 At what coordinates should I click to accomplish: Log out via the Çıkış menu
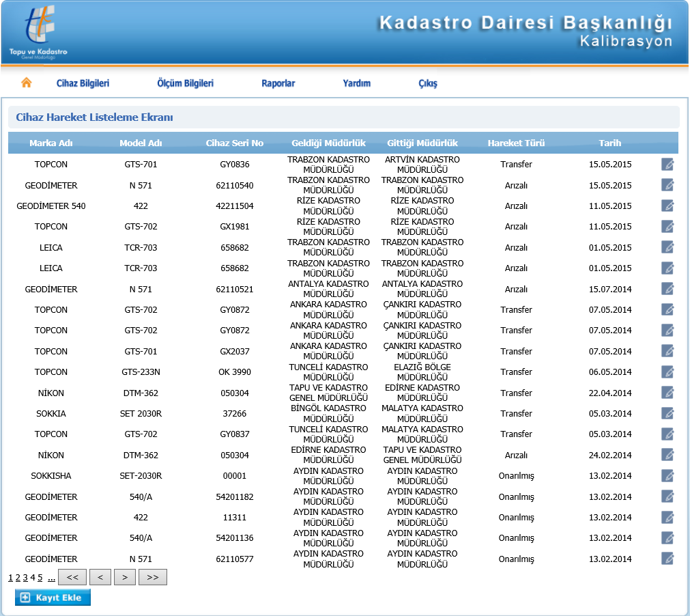click(x=427, y=83)
